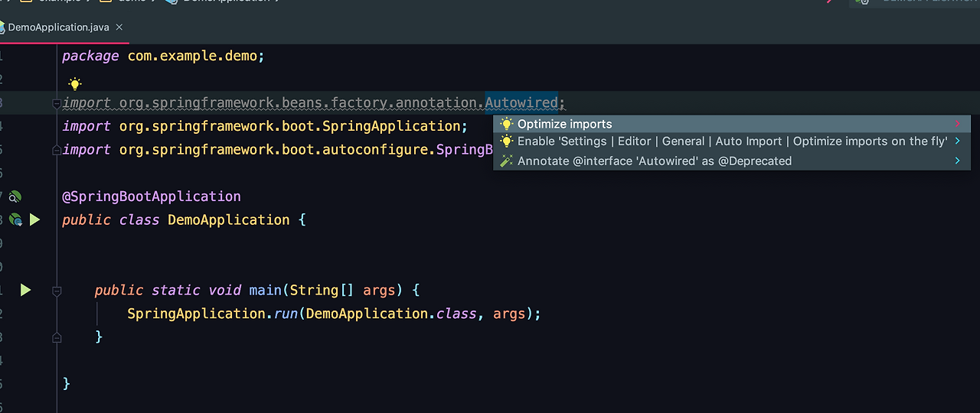Click the yellow lightbulb above the import line
The height and width of the screenshot is (413, 980).
[74, 84]
